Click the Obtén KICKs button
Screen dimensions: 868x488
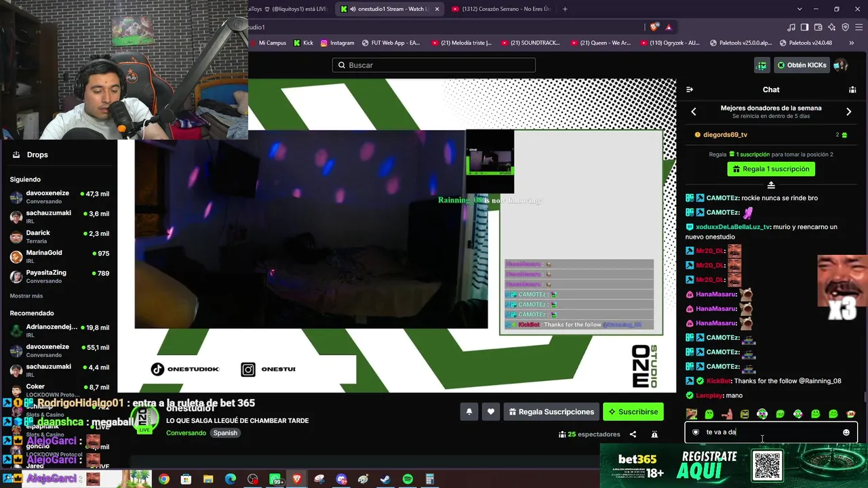(802, 65)
